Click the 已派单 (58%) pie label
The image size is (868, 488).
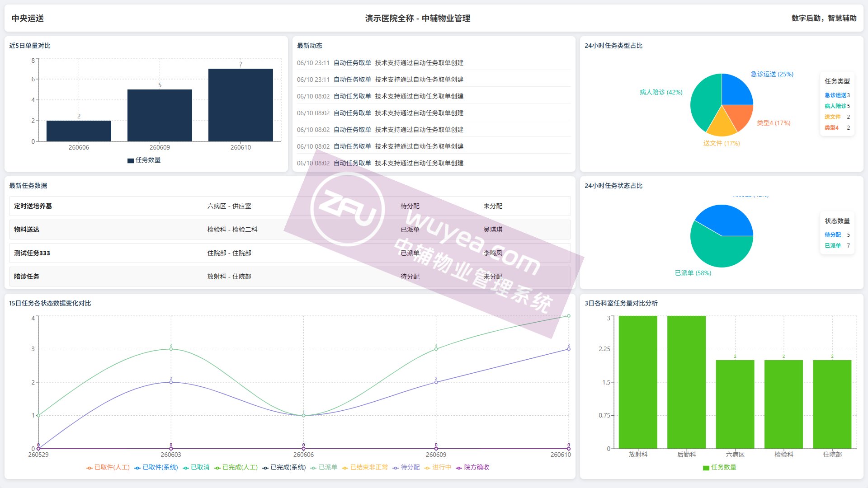tap(693, 273)
